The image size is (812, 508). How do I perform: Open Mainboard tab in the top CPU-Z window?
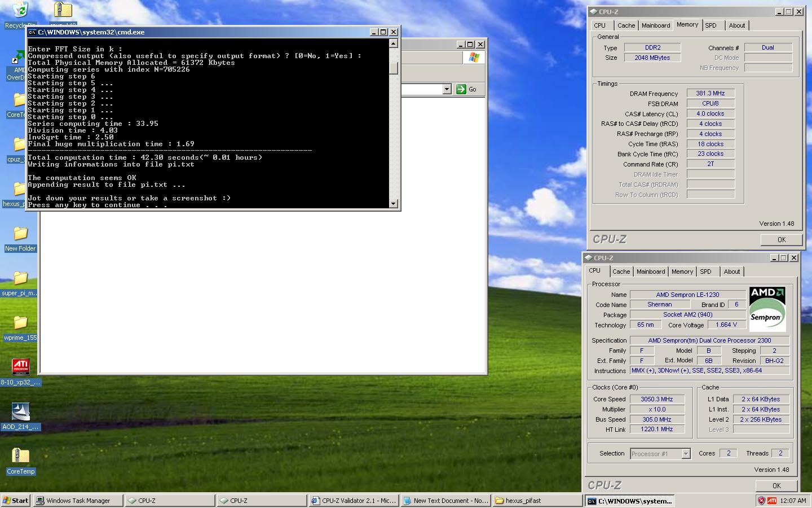[656, 25]
